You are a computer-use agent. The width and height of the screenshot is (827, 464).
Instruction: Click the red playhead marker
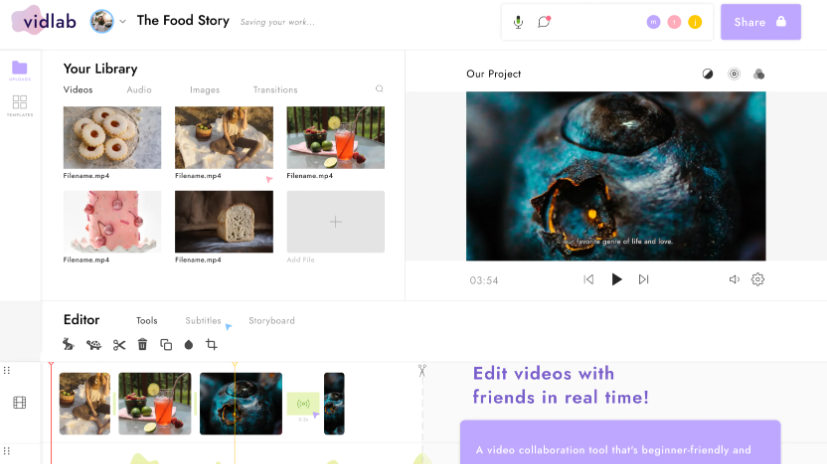click(51, 365)
